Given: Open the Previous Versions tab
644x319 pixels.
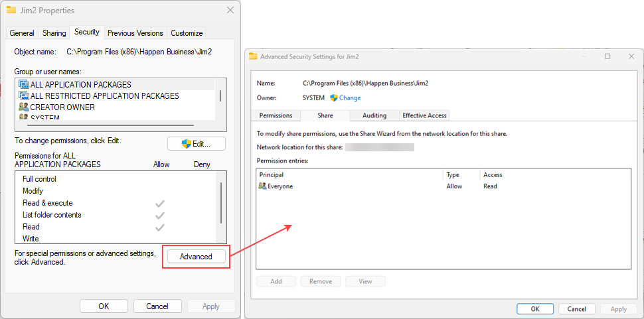Looking at the screenshot, I should pos(135,33).
